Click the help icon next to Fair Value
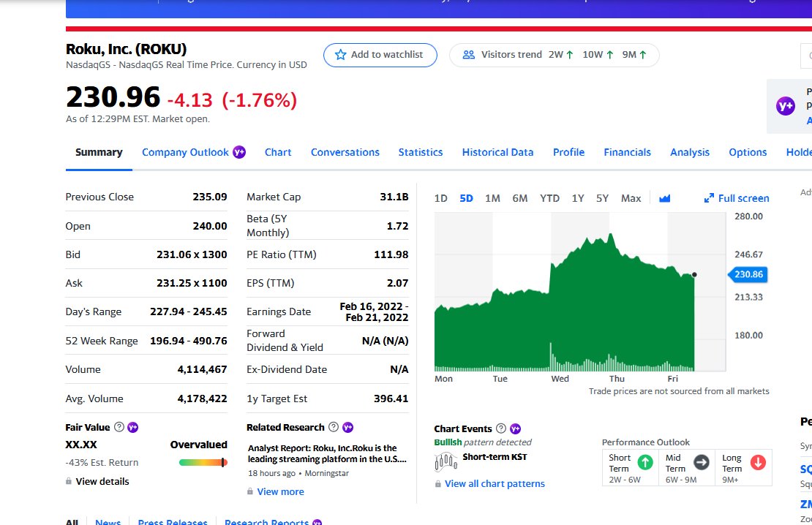Screen dimensions: 812x525 [x=119, y=427]
